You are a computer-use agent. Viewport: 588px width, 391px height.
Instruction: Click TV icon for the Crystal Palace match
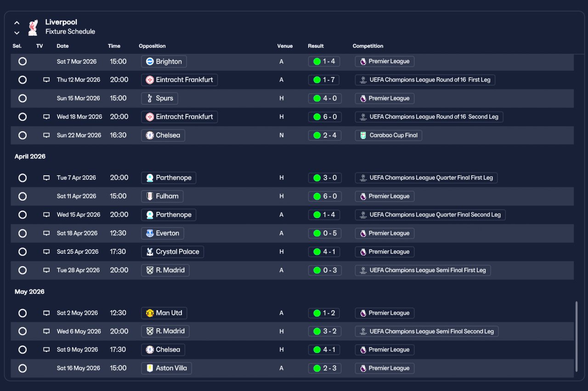click(46, 252)
